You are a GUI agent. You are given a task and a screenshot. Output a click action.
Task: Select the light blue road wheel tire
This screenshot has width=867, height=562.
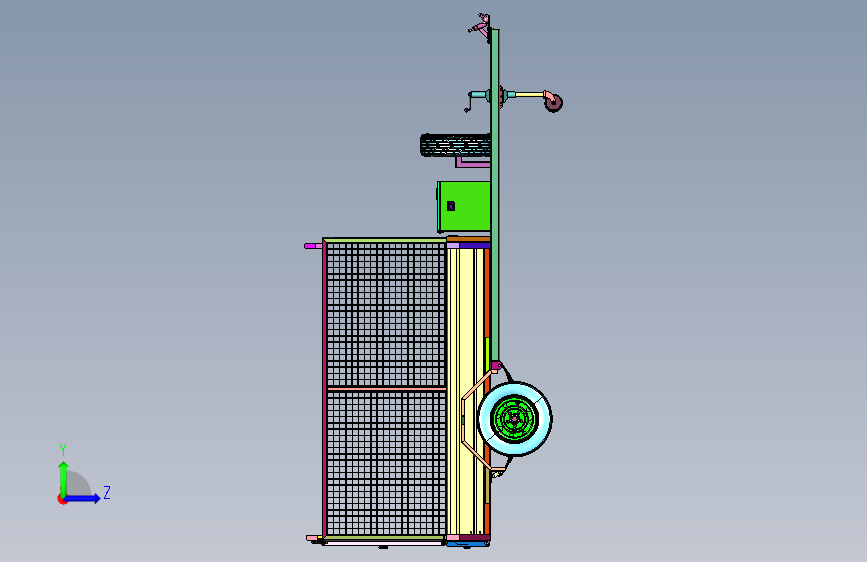coord(515,419)
